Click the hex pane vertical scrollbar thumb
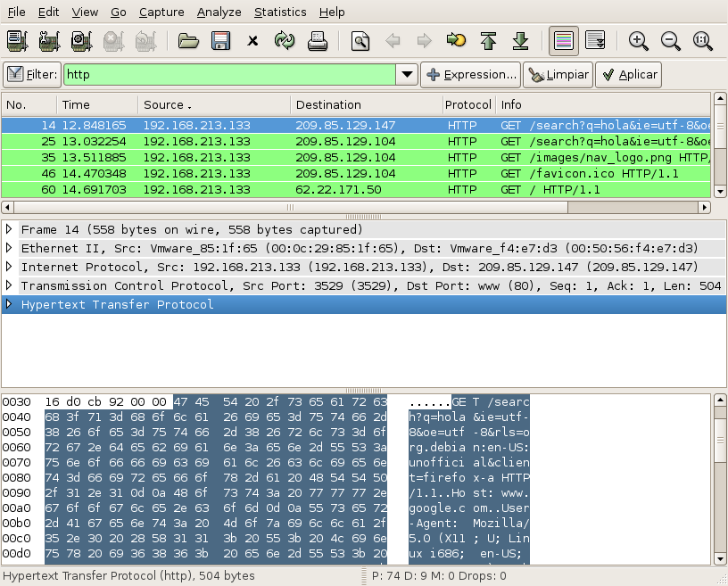The height and width of the screenshot is (586, 728). pyautogui.click(x=720, y=441)
